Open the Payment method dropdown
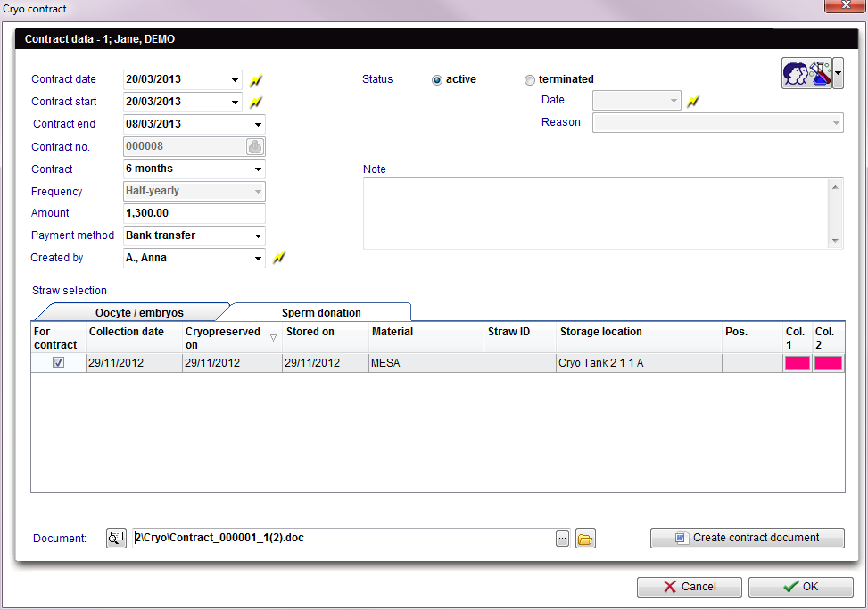The height and width of the screenshot is (610, 868). [258, 235]
